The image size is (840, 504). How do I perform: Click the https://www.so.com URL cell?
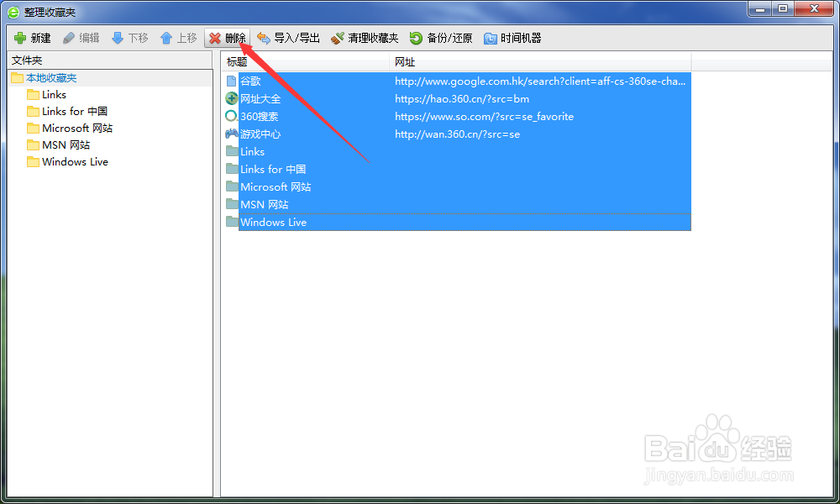click(485, 116)
